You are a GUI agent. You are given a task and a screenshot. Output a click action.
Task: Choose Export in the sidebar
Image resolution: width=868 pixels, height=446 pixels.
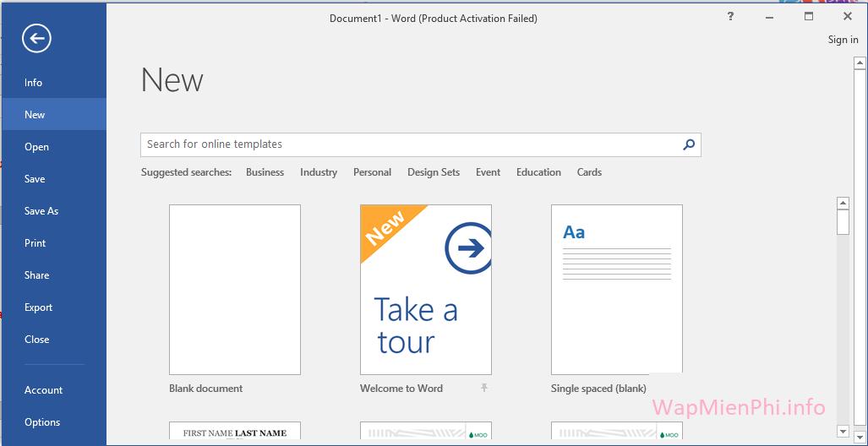click(53, 307)
